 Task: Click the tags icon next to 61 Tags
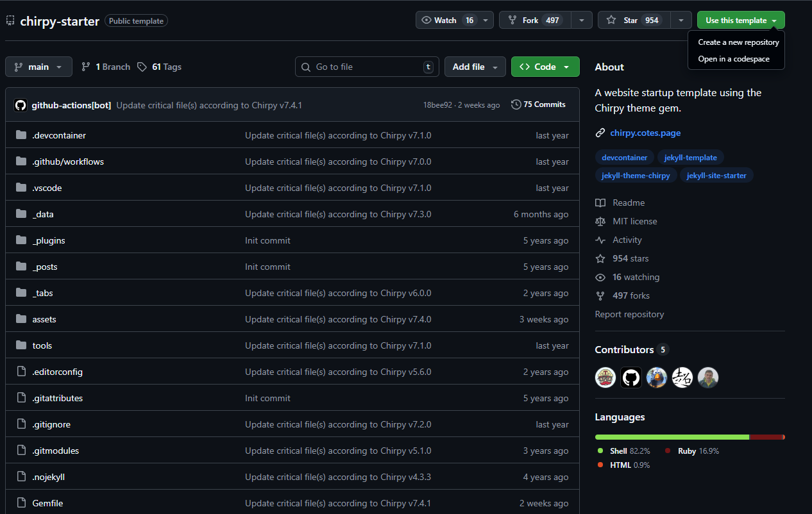pyautogui.click(x=142, y=67)
